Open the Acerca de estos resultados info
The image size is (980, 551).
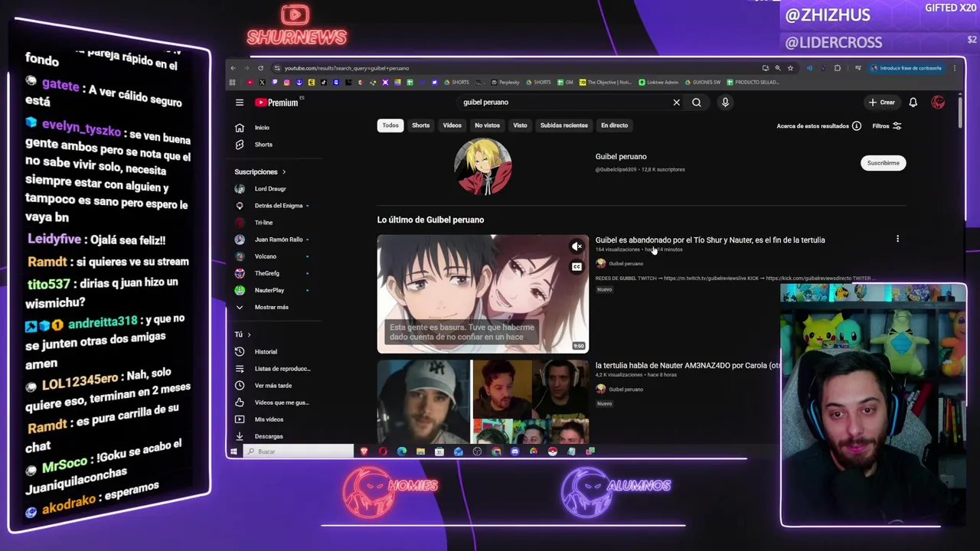click(818, 126)
